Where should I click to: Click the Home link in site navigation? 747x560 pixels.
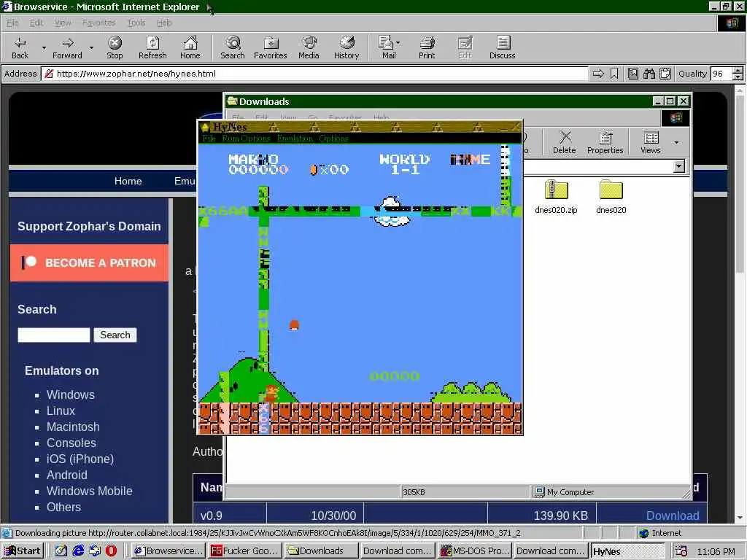(x=128, y=181)
